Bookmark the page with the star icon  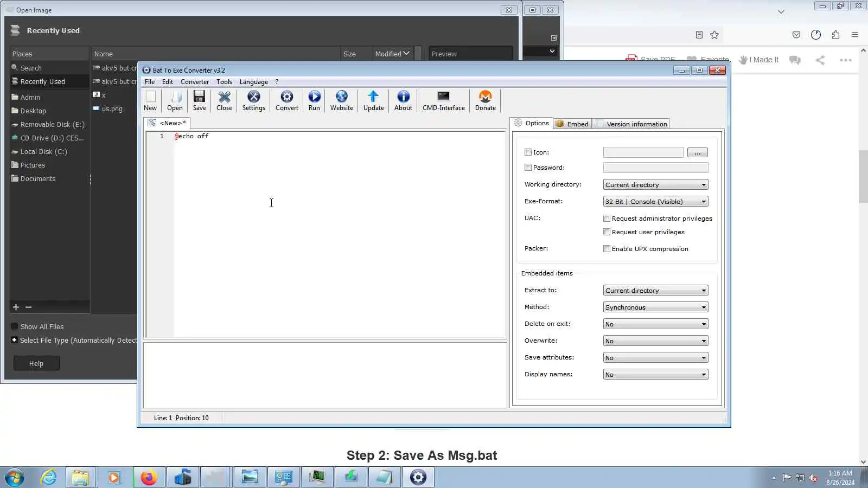(x=714, y=35)
